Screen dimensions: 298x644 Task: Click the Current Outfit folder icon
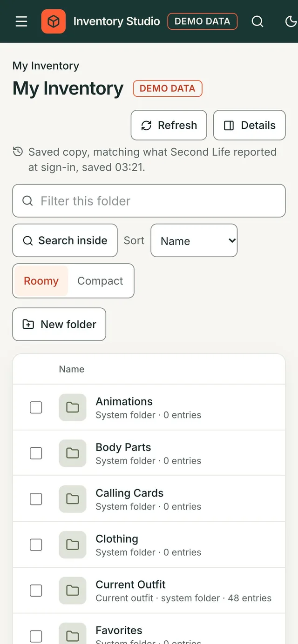(x=73, y=591)
